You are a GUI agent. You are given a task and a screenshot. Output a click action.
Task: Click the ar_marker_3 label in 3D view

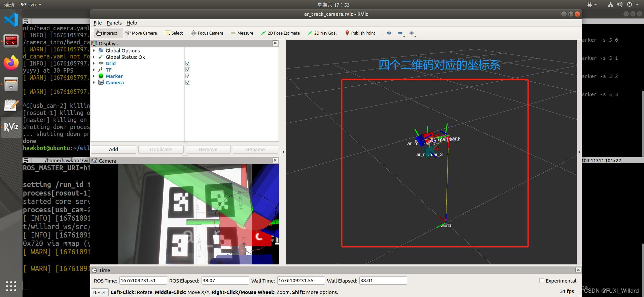(x=429, y=155)
